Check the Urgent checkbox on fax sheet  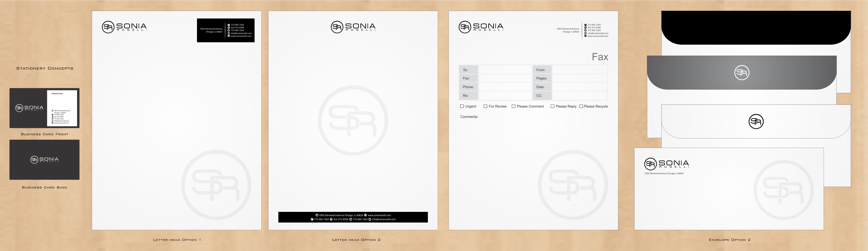[x=462, y=106]
